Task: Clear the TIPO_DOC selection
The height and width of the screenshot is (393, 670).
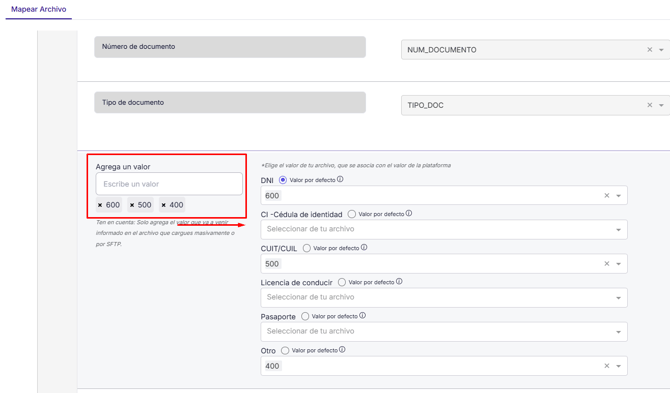Action: [649, 105]
